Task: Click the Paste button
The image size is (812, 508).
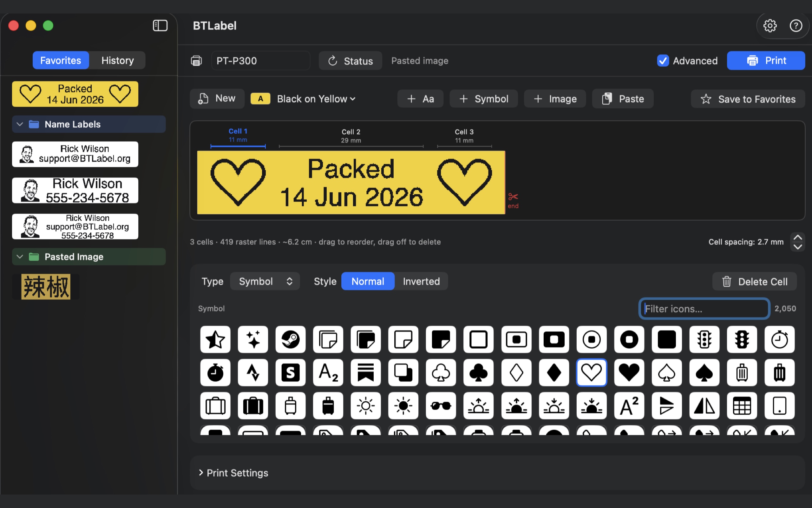Action: (623, 99)
